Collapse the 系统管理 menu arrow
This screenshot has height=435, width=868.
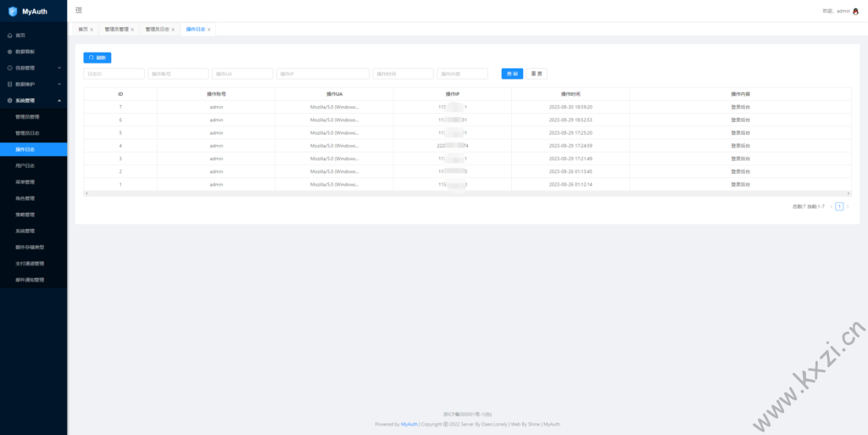(59, 101)
